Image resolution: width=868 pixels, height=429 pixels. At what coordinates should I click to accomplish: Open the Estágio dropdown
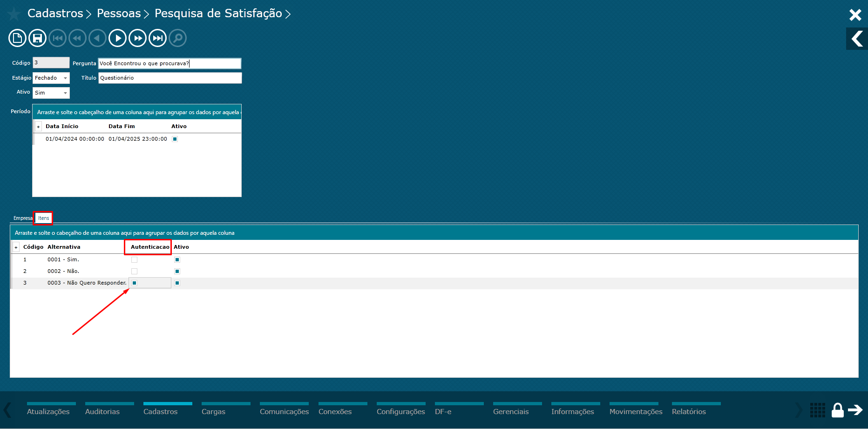(65, 78)
